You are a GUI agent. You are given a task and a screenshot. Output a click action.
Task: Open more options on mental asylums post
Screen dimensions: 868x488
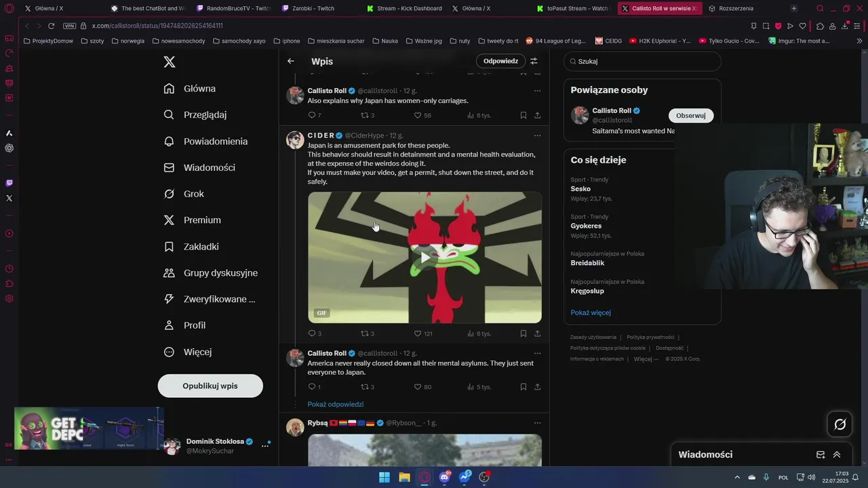(x=538, y=353)
